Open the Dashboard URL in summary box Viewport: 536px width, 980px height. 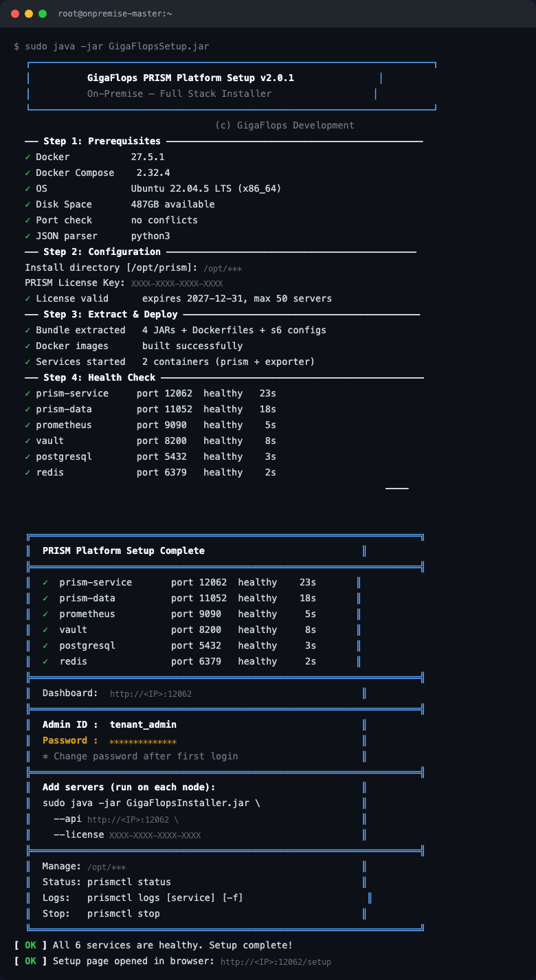[x=150, y=694]
